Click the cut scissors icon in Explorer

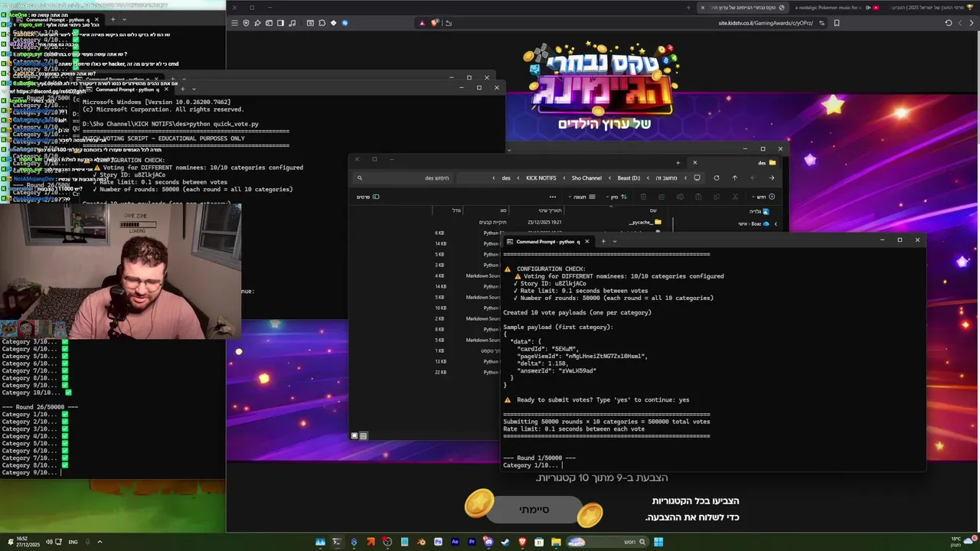pyautogui.click(x=735, y=197)
